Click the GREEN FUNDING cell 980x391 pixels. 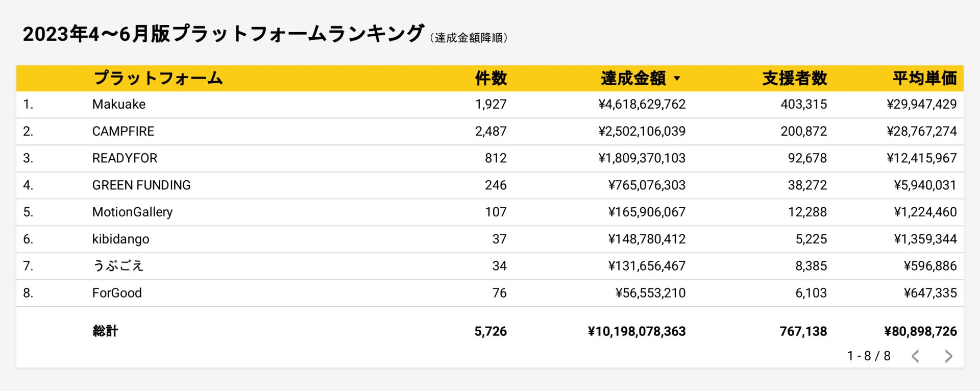tap(141, 185)
